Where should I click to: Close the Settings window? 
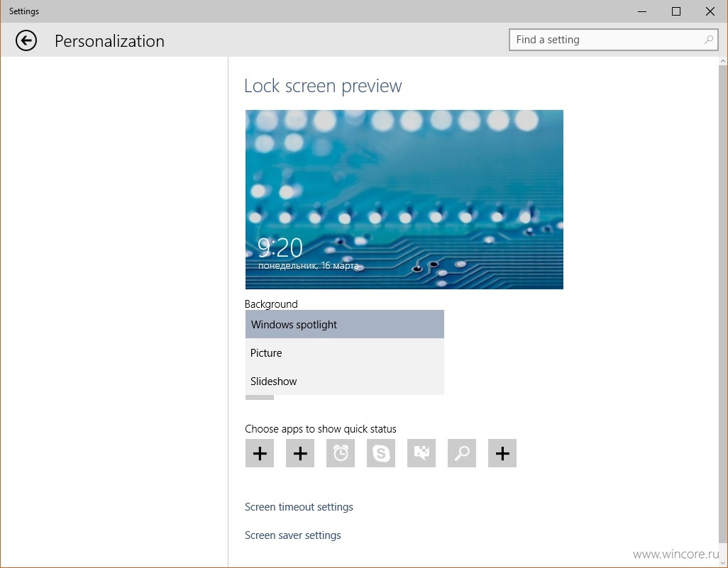pyautogui.click(x=710, y=11)
